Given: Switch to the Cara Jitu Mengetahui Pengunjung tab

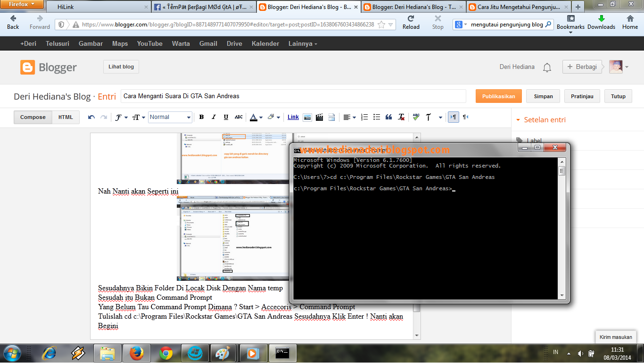Looking at the screenshot, I should 518,7.
